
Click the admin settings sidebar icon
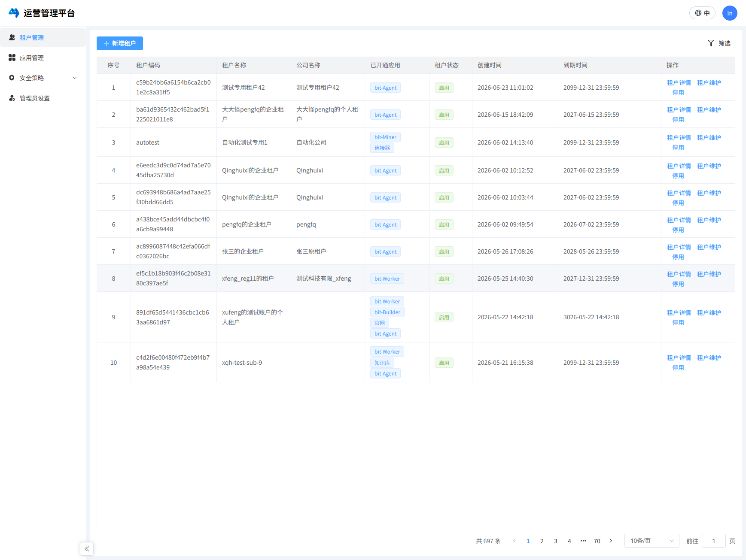[12, 98]
